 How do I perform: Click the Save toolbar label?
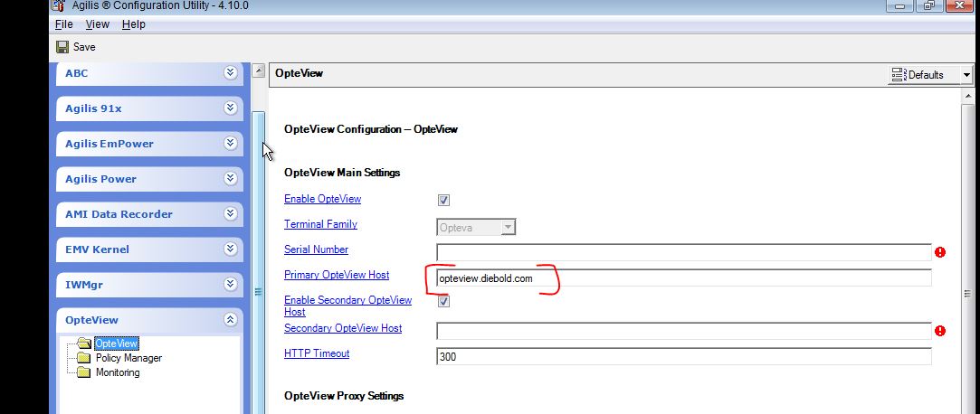coord(84,47)
